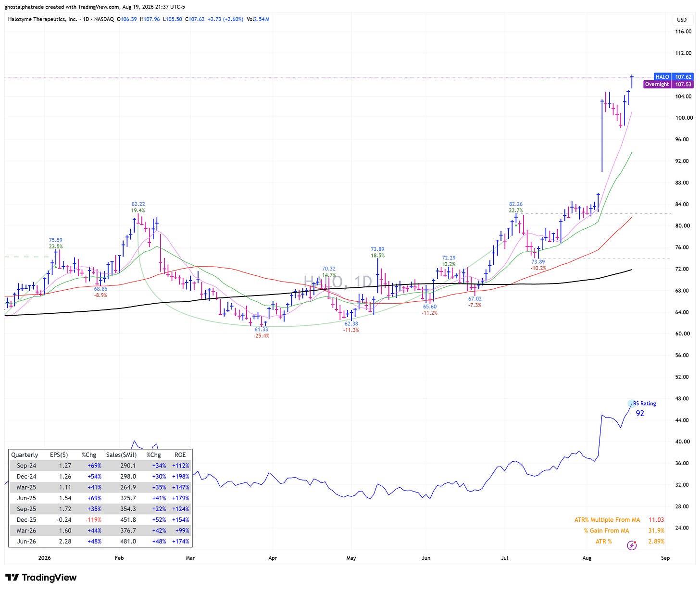The width and height of the screenshot is (700, 591).
Task: Click the -10.2% pullback annotation
Action: [538, 268]
